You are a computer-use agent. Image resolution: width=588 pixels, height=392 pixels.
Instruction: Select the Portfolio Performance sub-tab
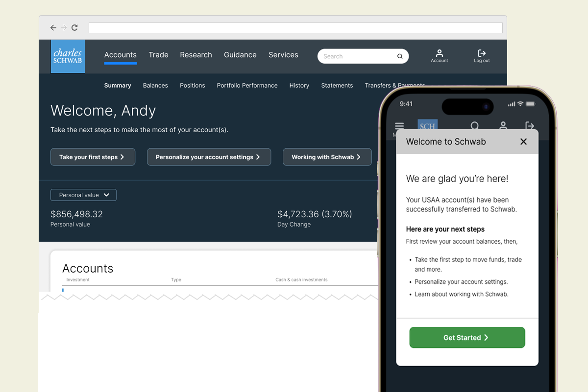[x=247, y=85]
